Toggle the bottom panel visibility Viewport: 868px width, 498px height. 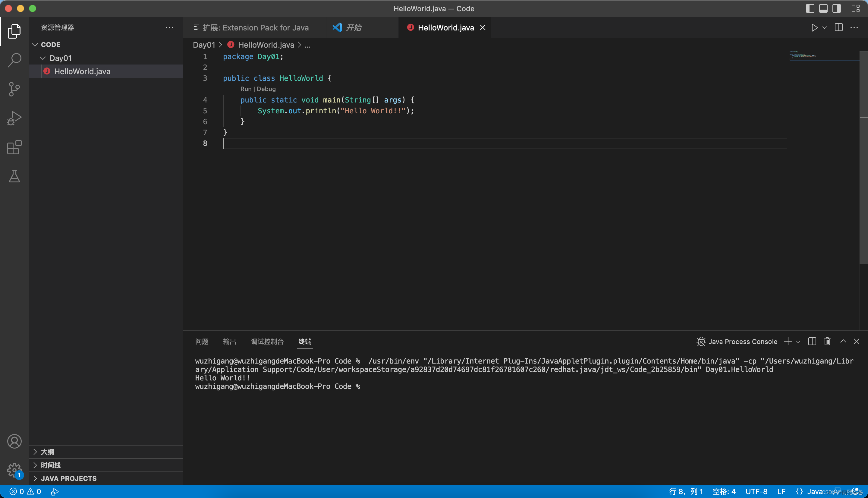pyautogui.click(x=824, y=8)
